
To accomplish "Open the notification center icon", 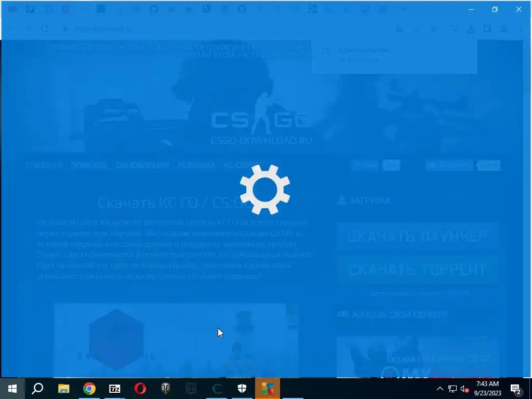I will click(x=516, y=389).
